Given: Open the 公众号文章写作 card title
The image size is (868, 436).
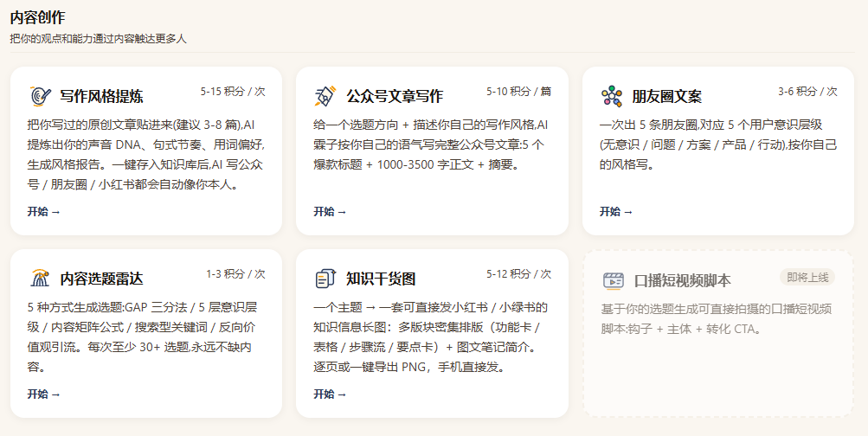Looking at the screenshot, I should 394,96.
